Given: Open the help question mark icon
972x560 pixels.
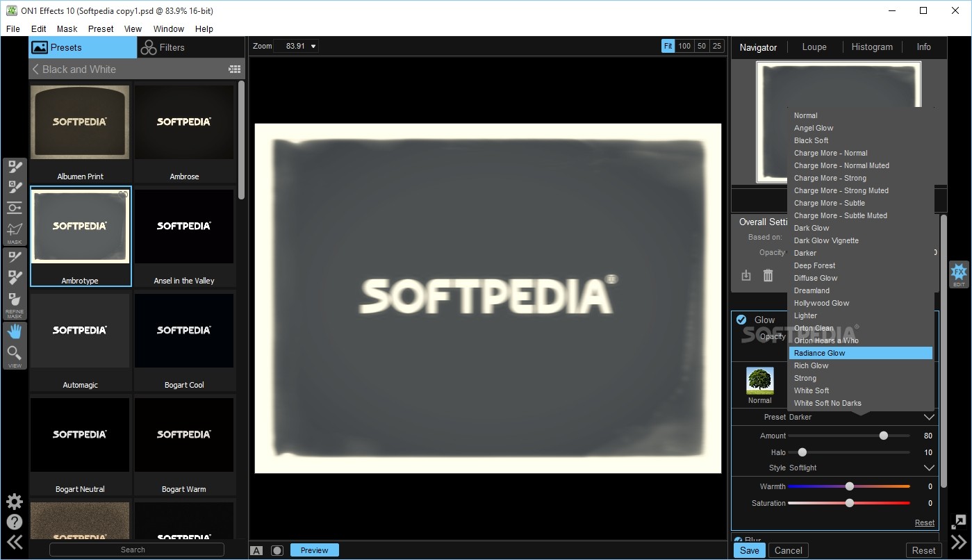Looking at the screenshot, I should 14,522.
